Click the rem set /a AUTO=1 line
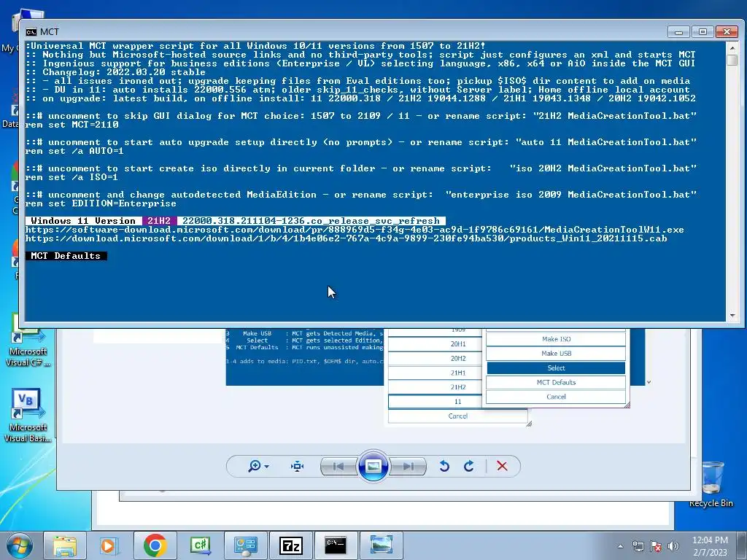Image resolution: width=747 pixels, height=560 pixels. 74,151
